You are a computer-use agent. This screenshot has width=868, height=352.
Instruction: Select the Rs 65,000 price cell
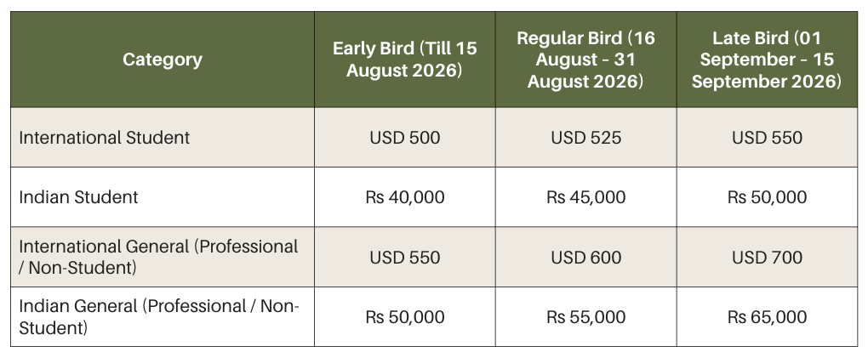pyautogui.click(x=767, y=316)
